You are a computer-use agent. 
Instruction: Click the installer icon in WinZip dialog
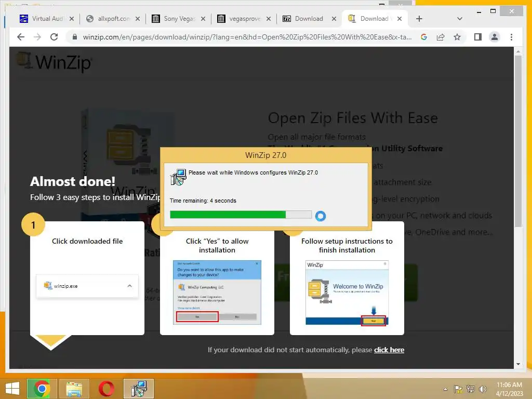tap(178, 177)
